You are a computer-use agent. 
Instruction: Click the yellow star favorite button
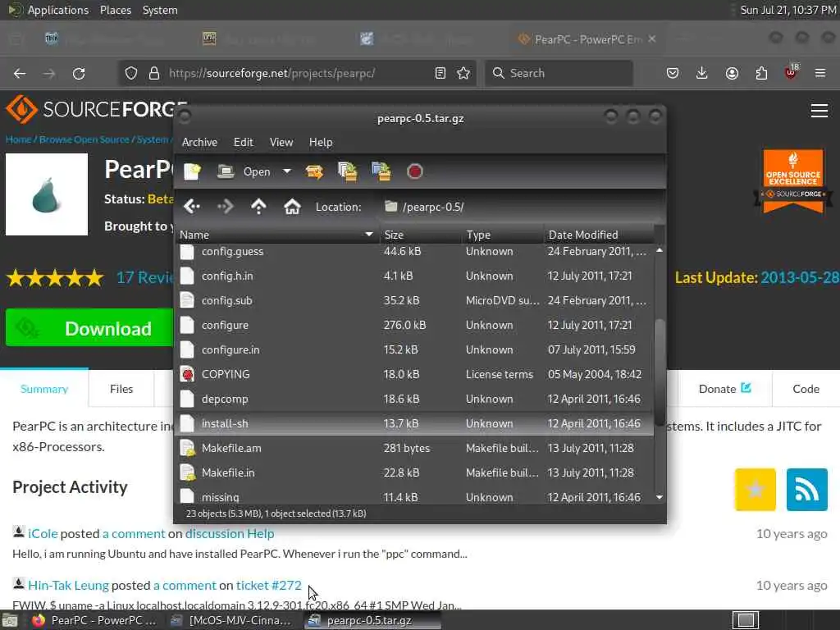pyautogui.click(x=756, y=489)
